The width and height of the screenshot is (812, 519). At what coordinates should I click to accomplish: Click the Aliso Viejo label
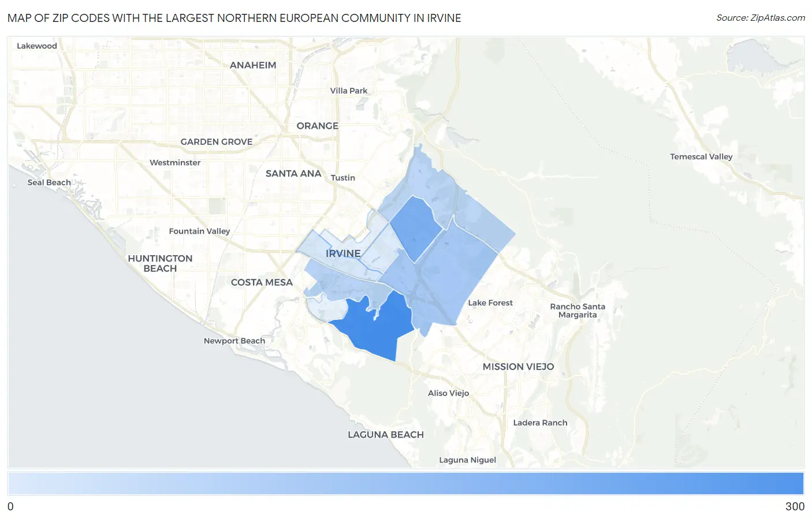click(449, 393)
